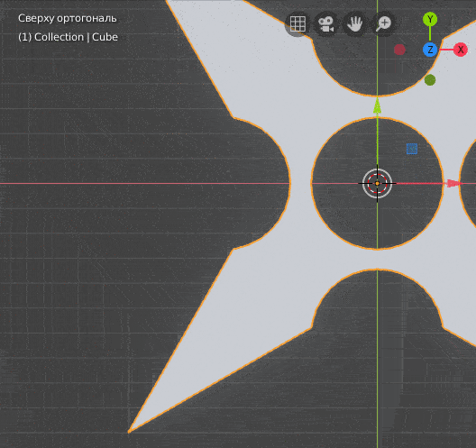Click the "(1) Collection | Cube" label

[68, 37]
